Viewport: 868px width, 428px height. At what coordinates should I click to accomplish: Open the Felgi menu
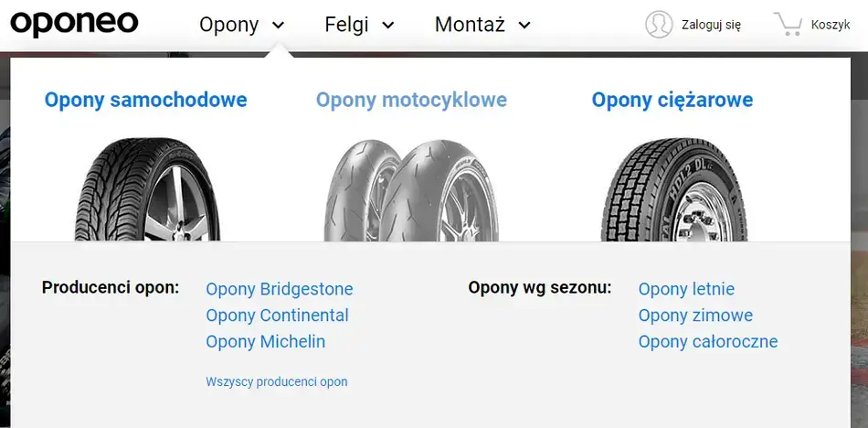[x=345, y=25]
